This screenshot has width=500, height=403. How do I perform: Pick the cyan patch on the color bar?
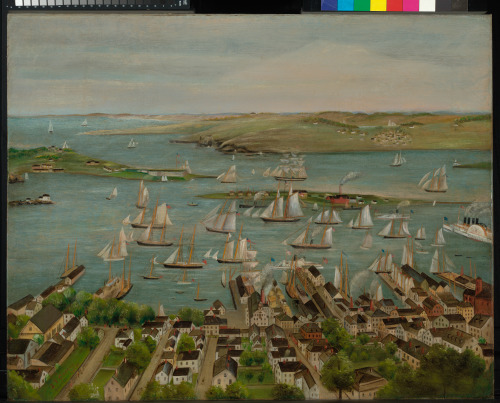pyautogui.click(x=345, y=5)
